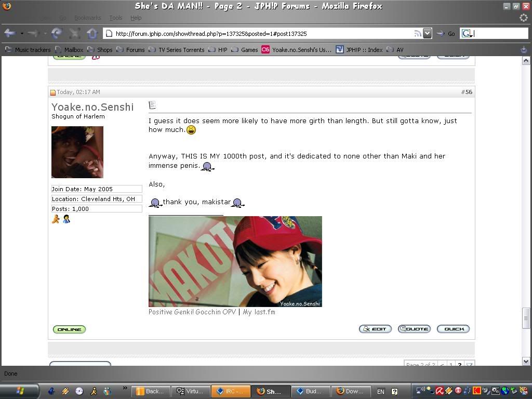Click the JPH!P Index bookmark favicon
This screenshot has height=399, width=532.
point(339,49)
